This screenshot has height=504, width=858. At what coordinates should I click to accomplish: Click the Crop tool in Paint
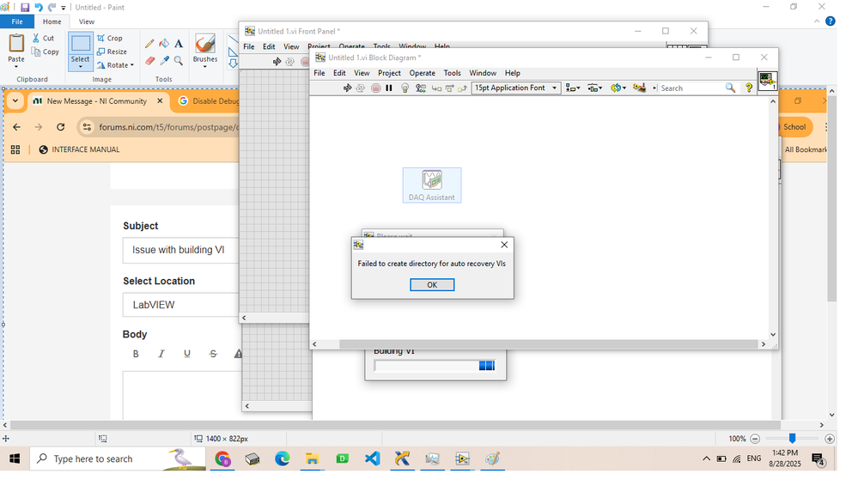pyautogui.click(x=109, y=38)
